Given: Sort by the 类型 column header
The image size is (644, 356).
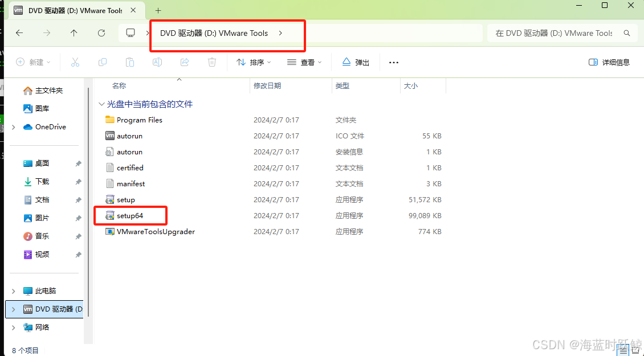Looking at the screenshot, I should [343, 85].
